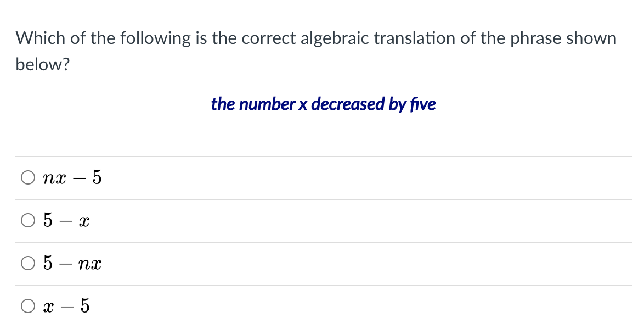The width and height of the screenshot is (644, 334).
Task: Select the radio button for 5 − x
Action: coord(27,220)
